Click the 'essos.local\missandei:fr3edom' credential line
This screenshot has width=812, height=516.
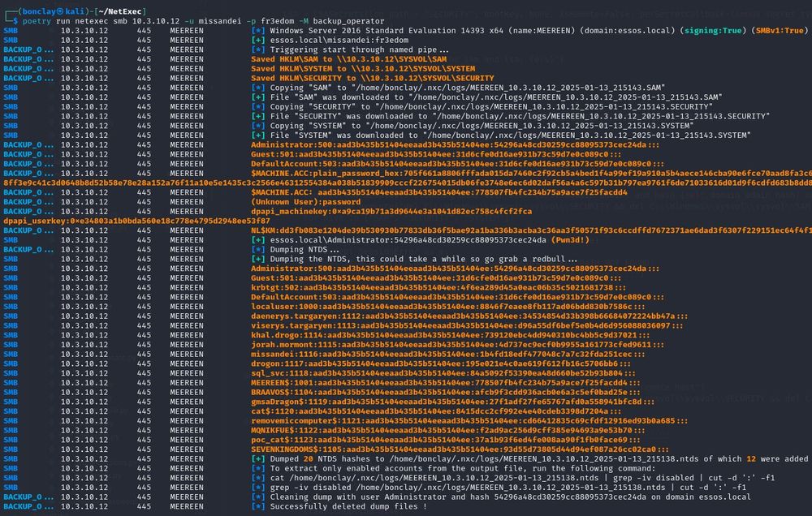[339, 41]
